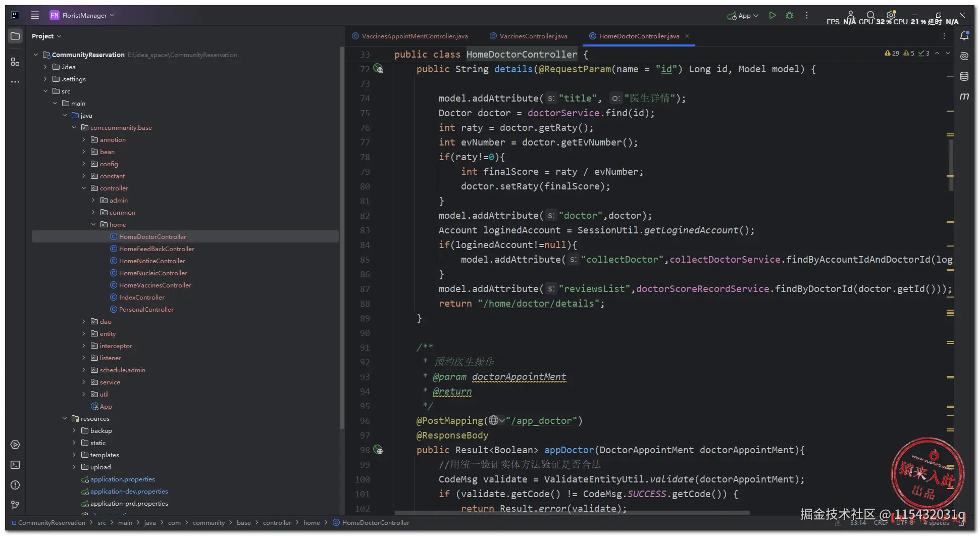Select HomeVaccinesController in tree
980x536 pixels.
155,285
